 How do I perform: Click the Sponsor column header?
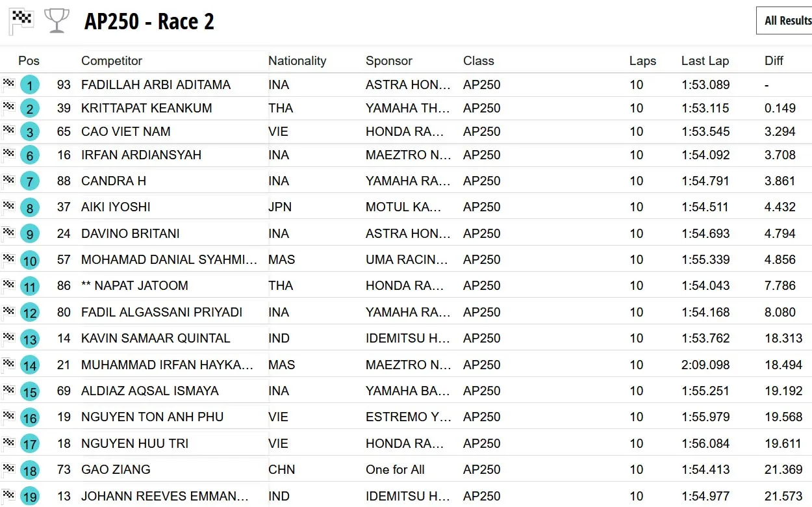pos(389,61)
